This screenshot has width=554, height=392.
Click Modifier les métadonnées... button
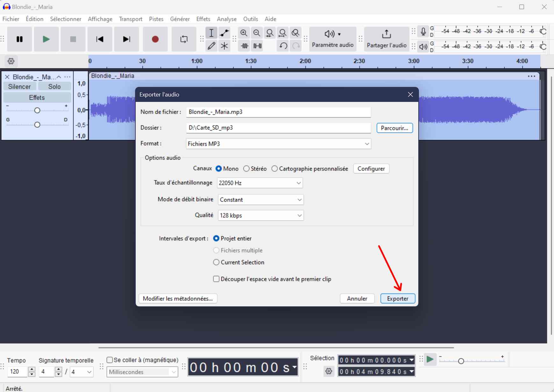click(178, 299)
